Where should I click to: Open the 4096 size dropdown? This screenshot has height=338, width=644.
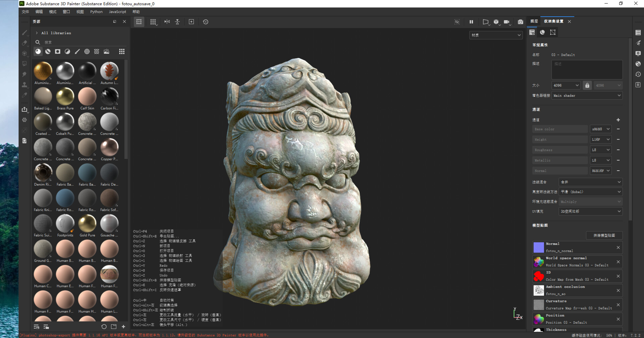point(566,85)
